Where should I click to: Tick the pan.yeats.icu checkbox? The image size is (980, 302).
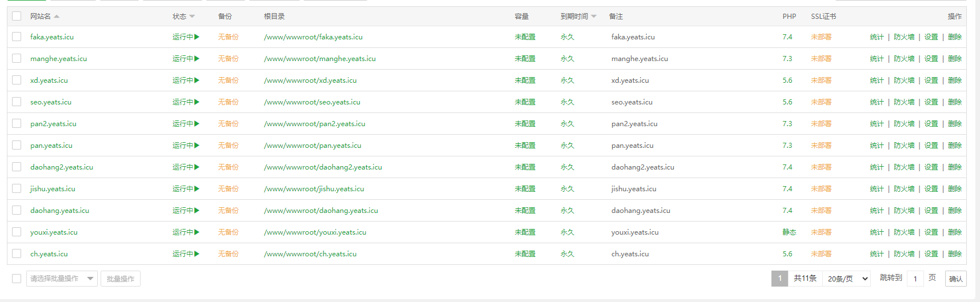click(17, 145)
